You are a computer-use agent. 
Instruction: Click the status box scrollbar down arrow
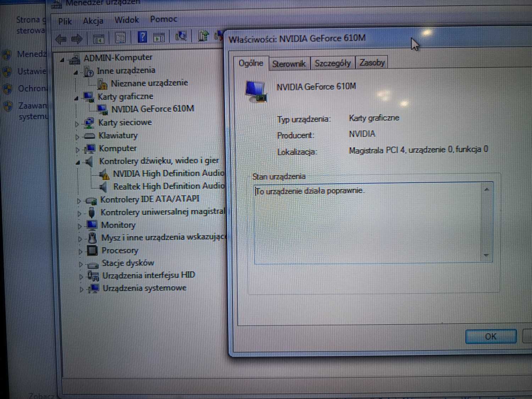486,255
